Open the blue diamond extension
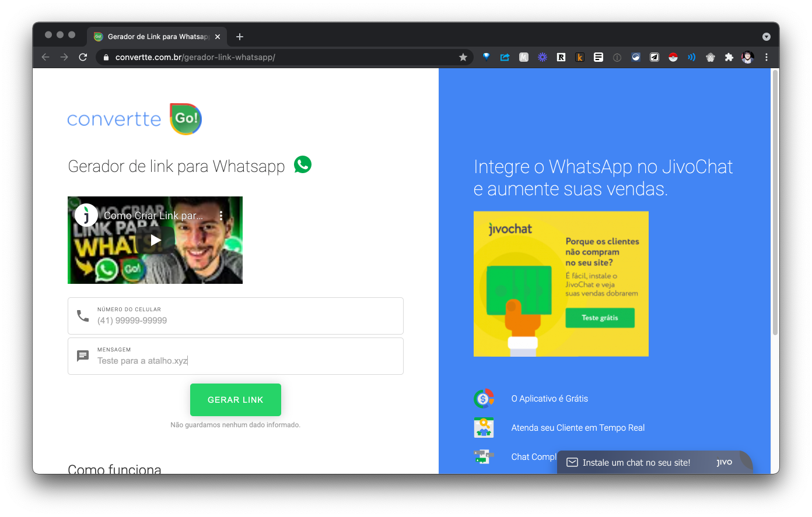 click(486, 57)
